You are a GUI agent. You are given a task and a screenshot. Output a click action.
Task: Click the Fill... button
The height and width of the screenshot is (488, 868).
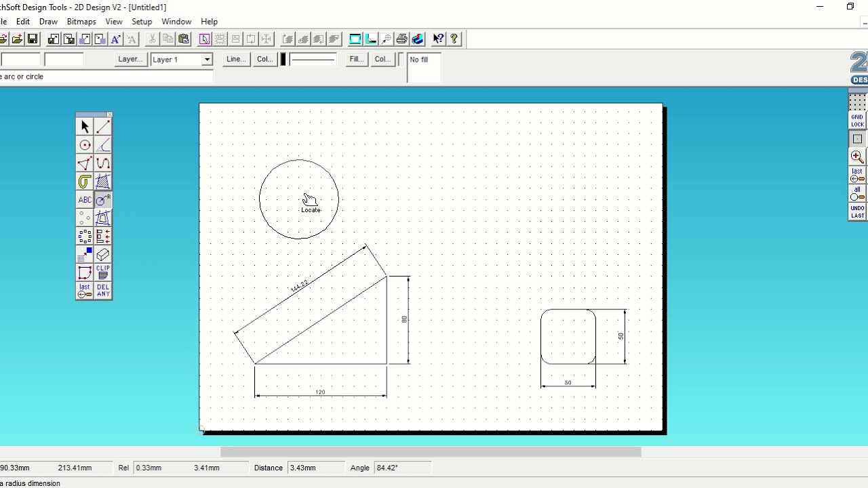point(357,60)
